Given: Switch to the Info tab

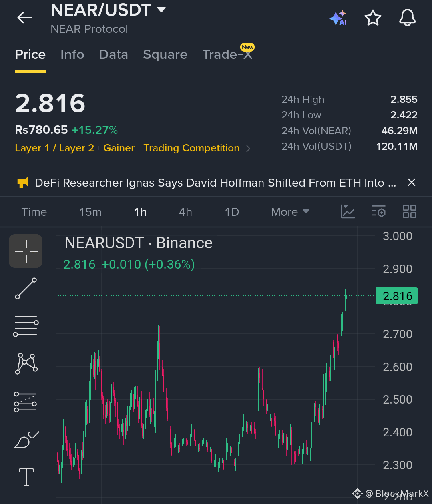Looking at the screenshot, I should click(72, 54).
